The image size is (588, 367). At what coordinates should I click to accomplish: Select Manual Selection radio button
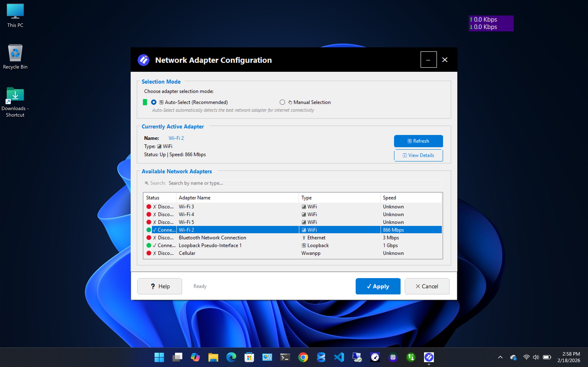point(282,102)
